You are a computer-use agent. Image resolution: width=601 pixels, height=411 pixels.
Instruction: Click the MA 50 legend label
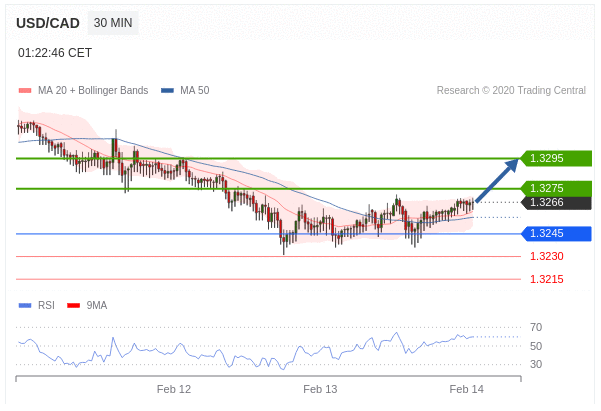tap(195, 90)
